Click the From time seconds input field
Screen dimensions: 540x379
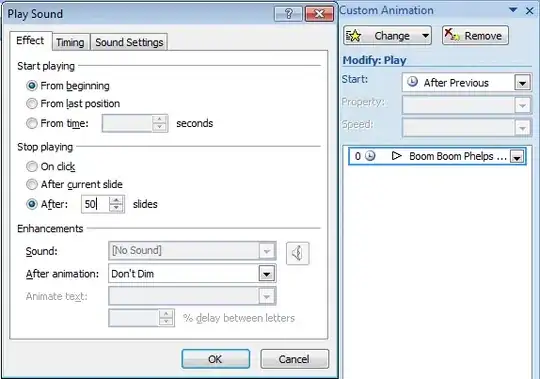tap(127, 123)
